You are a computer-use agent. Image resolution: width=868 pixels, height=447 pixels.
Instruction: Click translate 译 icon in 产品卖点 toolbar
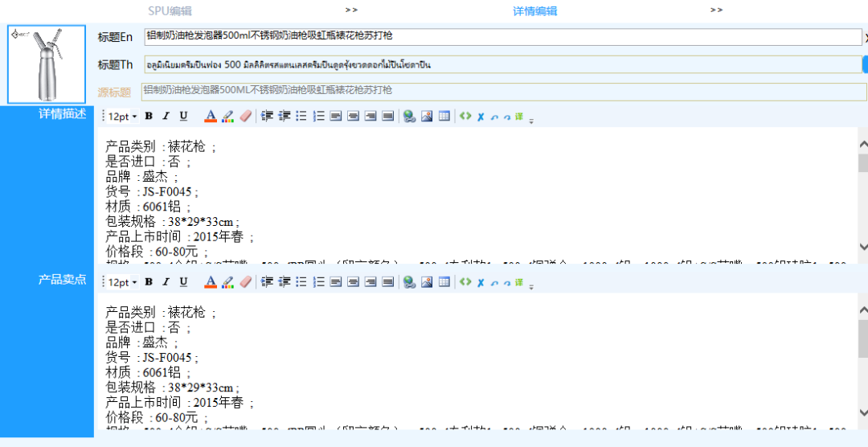point(518,282)
